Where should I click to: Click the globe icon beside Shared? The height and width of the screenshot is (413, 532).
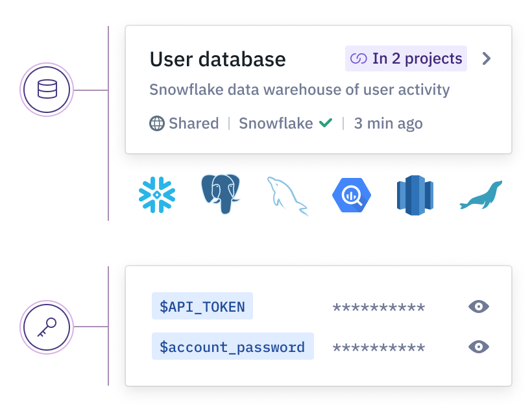click(157, 123)
